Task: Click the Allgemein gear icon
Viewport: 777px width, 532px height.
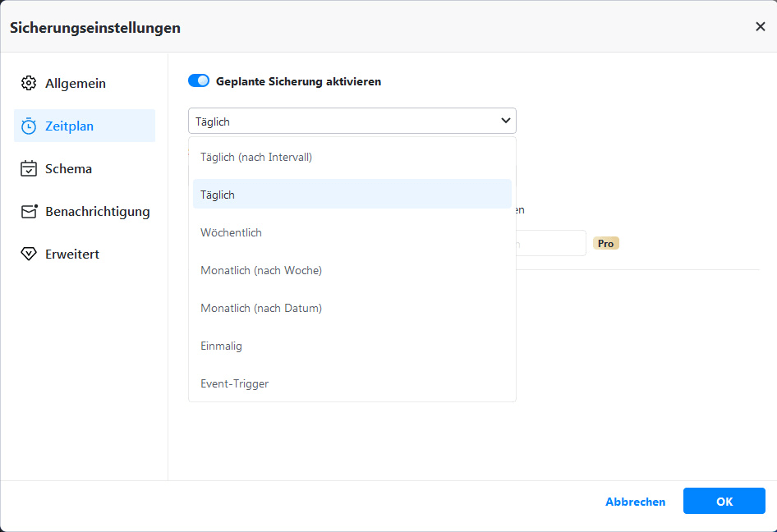Action: [x=29, y=84]
